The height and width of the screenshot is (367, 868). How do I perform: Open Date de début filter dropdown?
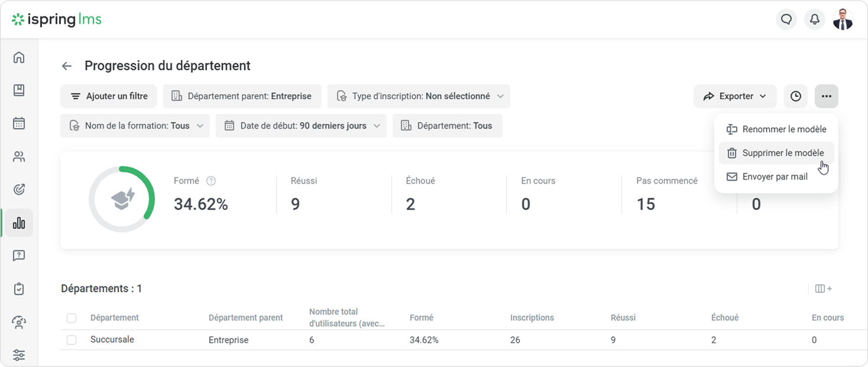[x=301, y=126]
